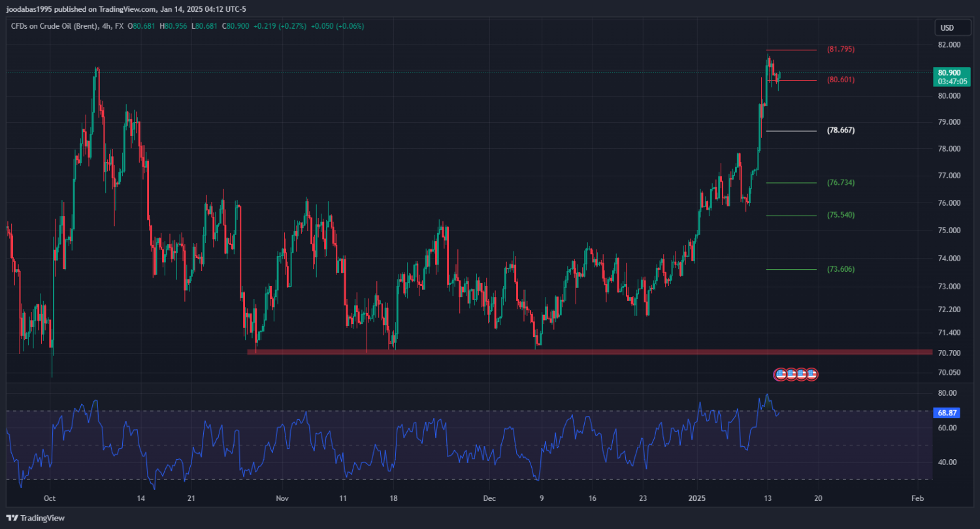Click the 80.601 price level label
980x529 pixels.
(841, 80)
